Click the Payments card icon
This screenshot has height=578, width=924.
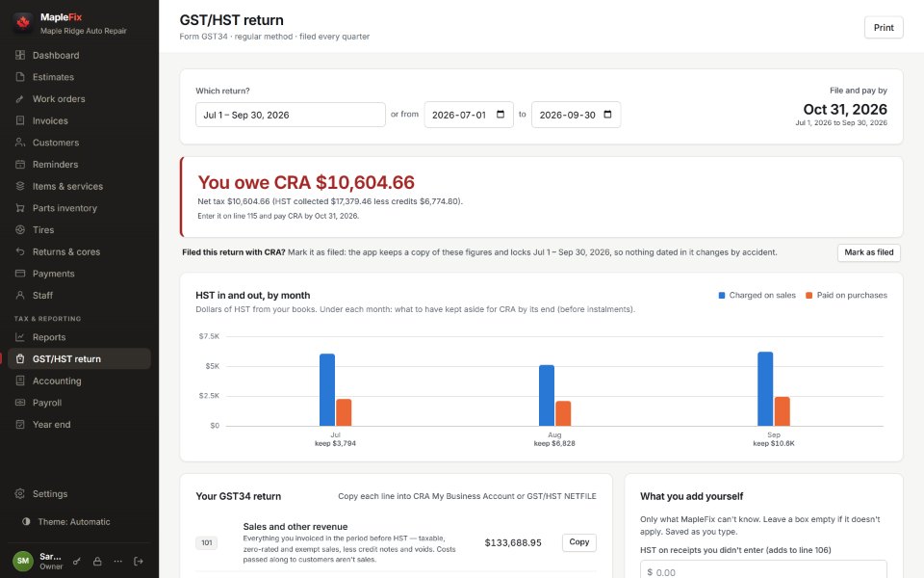tap(20, 273)
